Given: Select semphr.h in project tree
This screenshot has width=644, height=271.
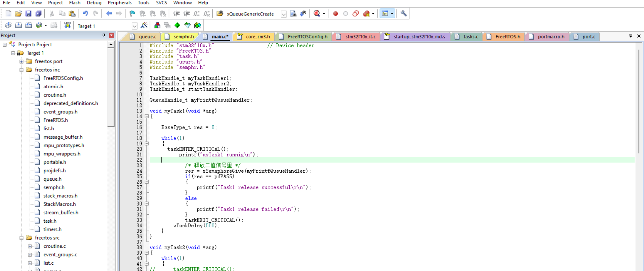Looking at the screenshot, I should coord(54,187).
